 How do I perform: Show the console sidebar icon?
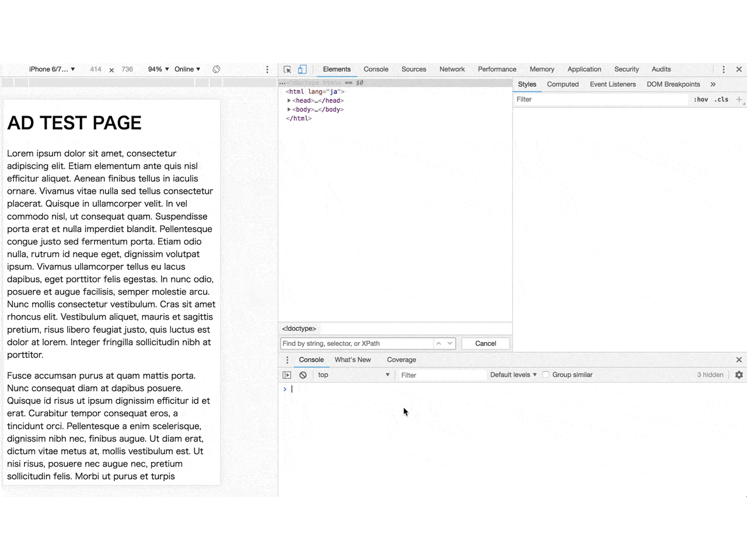287,375
